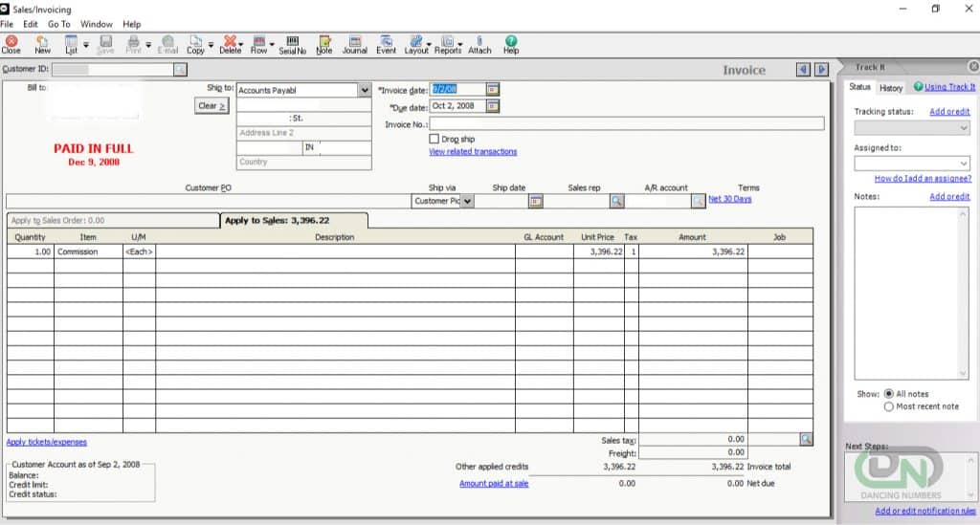The width and height of the screenshot is (980, 525).
Task: Open Ship date calendar picker
Action: coord(536,201)
